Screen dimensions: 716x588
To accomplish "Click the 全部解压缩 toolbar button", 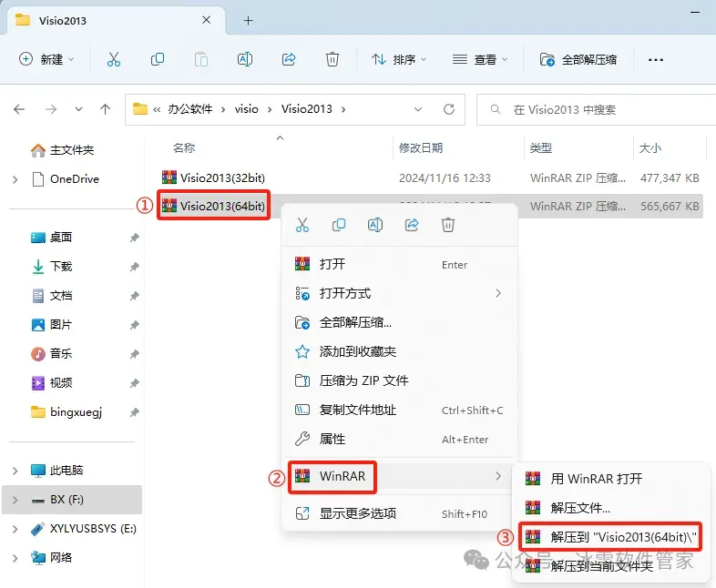I will click(x=578, y=59).
